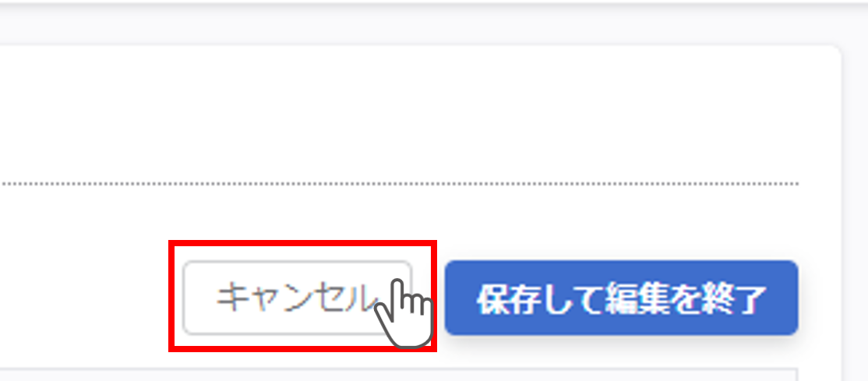Viewport: 868px width, 381px height.
Task: Cancel editing with the キャンセル button
Action: [298, 298]
